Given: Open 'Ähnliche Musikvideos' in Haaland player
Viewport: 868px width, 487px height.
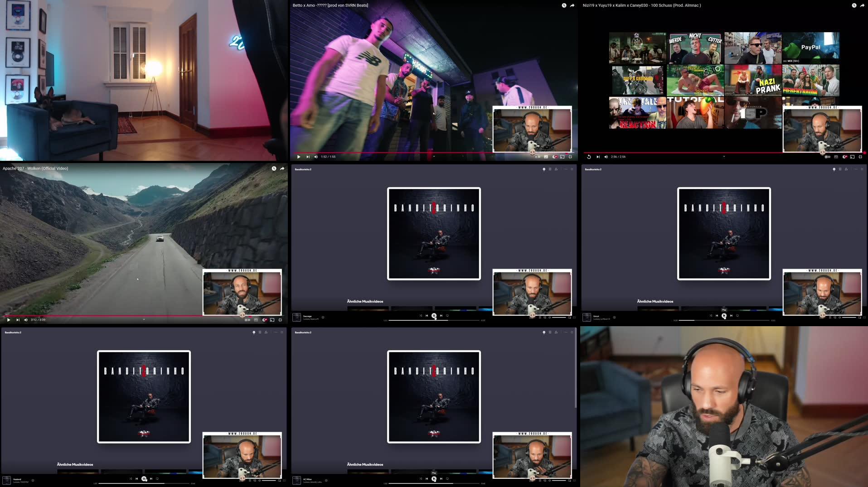Looking at the screenshot, I should (x=75, y=464).
